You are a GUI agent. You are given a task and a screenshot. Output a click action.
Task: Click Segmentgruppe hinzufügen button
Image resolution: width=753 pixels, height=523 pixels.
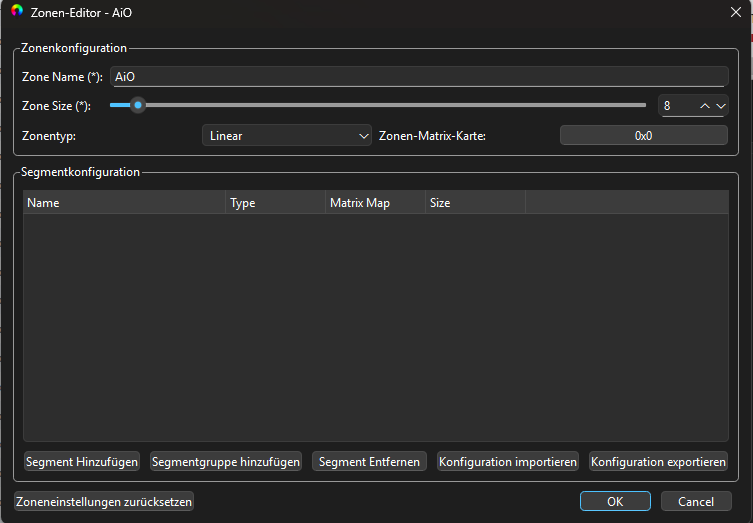(x=226, y=462)
